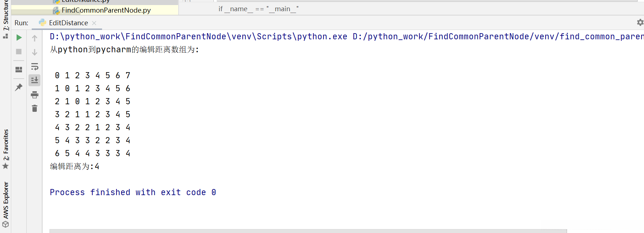Click the 'Process finished with exit code 0' line
644x233 pixels.
(x=133, y=193)
